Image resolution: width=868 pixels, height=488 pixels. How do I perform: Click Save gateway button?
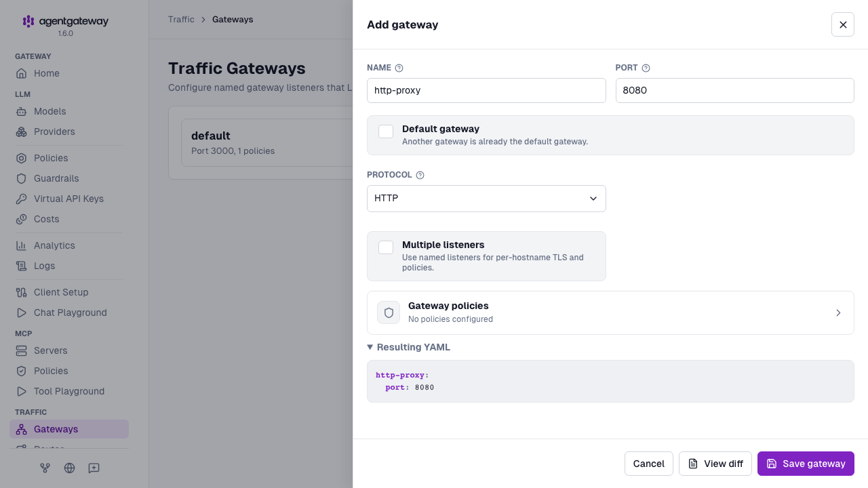pyautogui.click(x=806, y=464)
